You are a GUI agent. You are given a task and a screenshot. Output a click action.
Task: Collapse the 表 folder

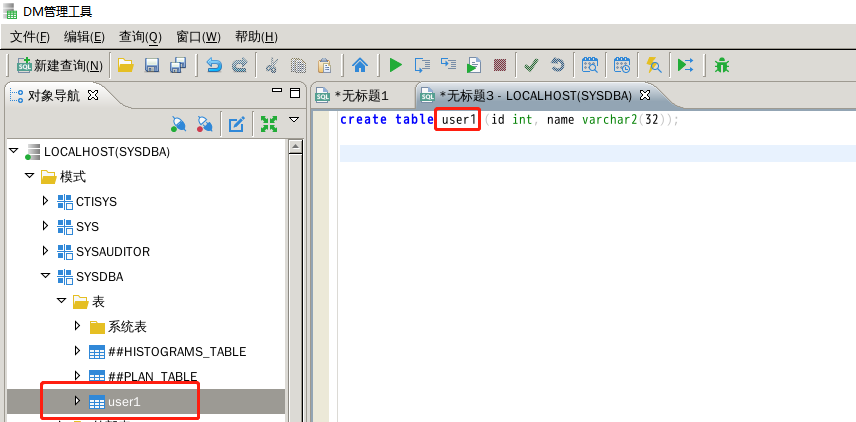coord(62,301)
